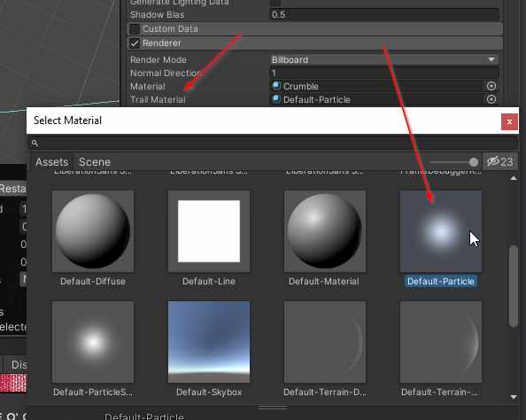This screenshot has height=420, width=526.
Task: Adjust the thumbnail size slider
Action: (x=474, y=162)
